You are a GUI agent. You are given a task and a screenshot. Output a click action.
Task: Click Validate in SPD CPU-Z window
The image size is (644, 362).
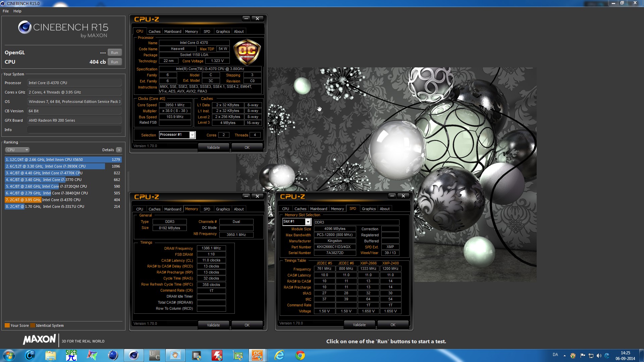359,325
